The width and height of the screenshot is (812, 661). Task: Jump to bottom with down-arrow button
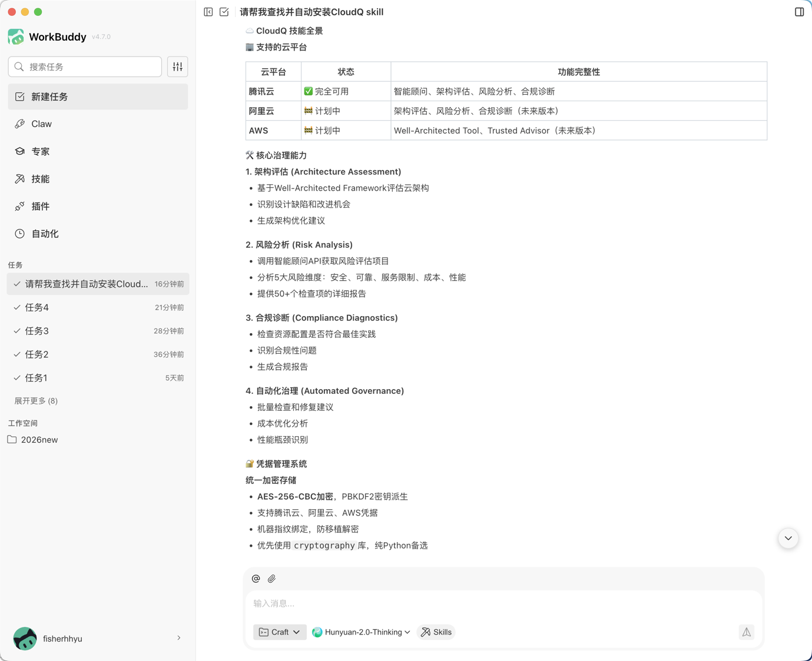pyautogui.click(x=788, y=538)
